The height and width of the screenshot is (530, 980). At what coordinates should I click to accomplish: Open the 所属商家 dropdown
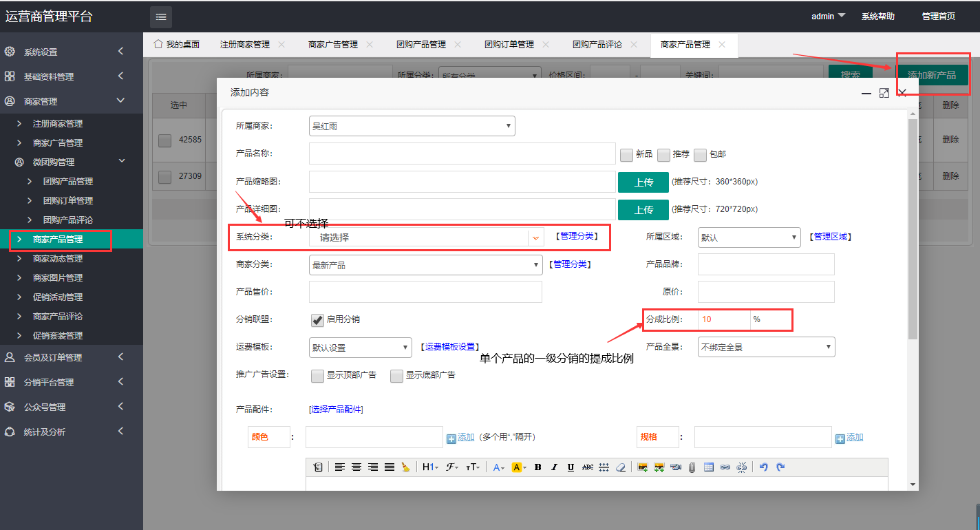412,127
